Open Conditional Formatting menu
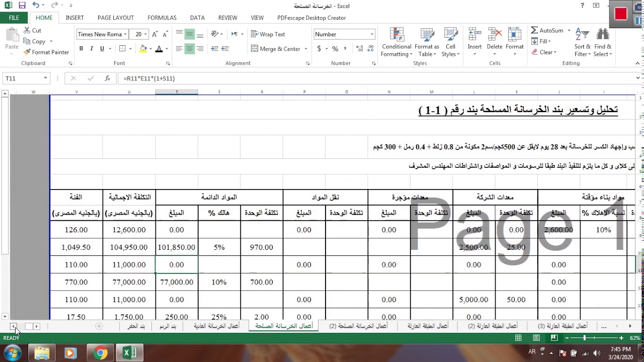Screen dimensions: 644x362 (x=396, y=42)
